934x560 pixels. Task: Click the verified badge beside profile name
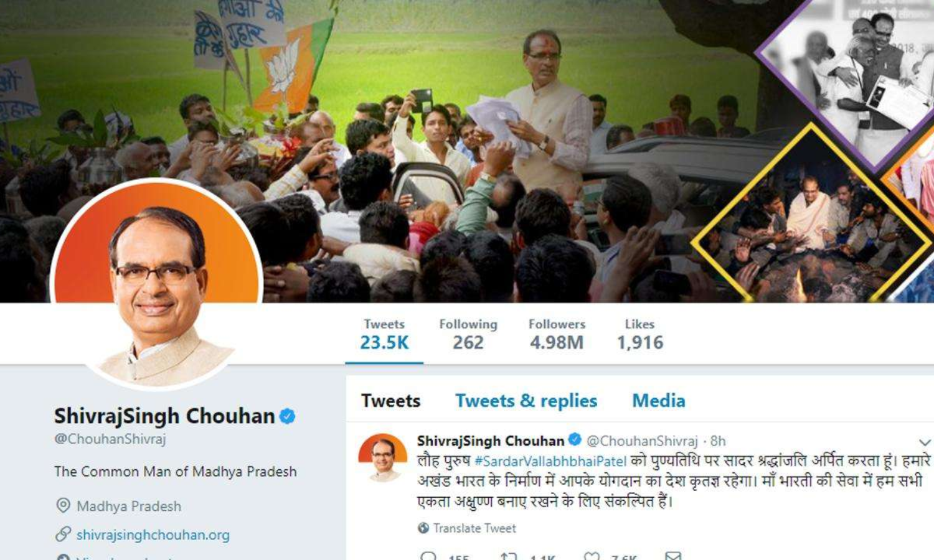[x=287, y=416]
